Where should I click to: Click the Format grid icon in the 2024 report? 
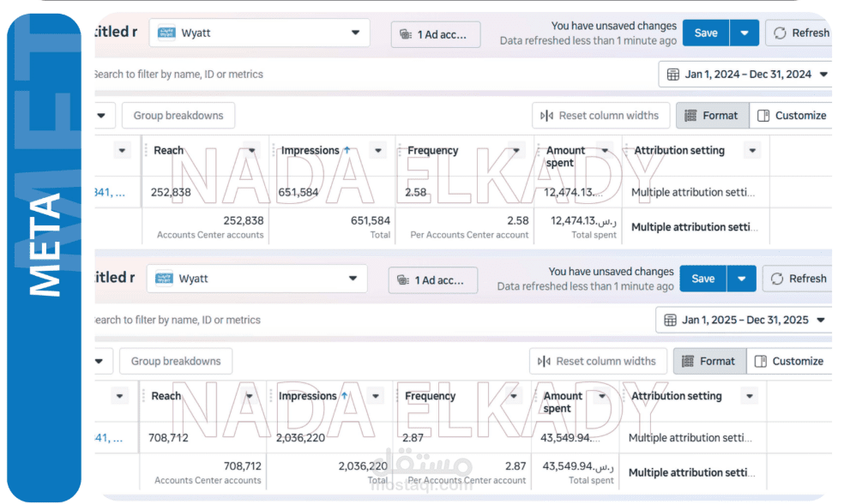pyautogui.click(x=690, y=116)
